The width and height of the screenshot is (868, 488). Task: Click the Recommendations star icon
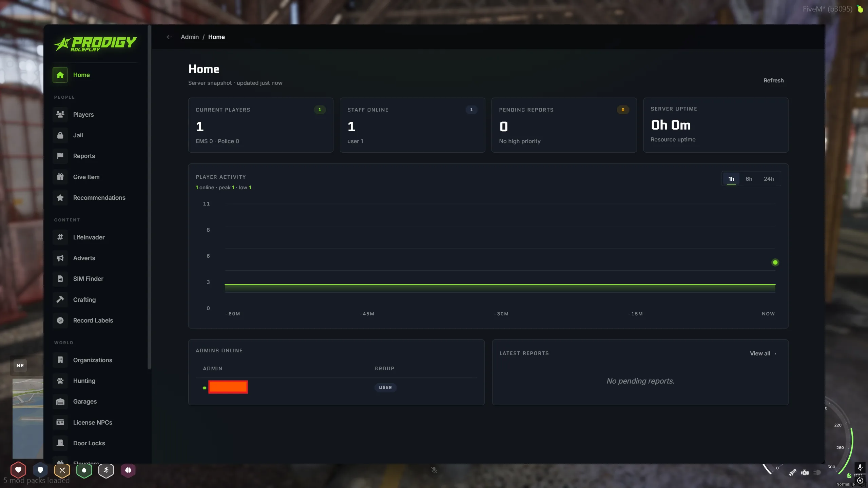tap(60, 198)
